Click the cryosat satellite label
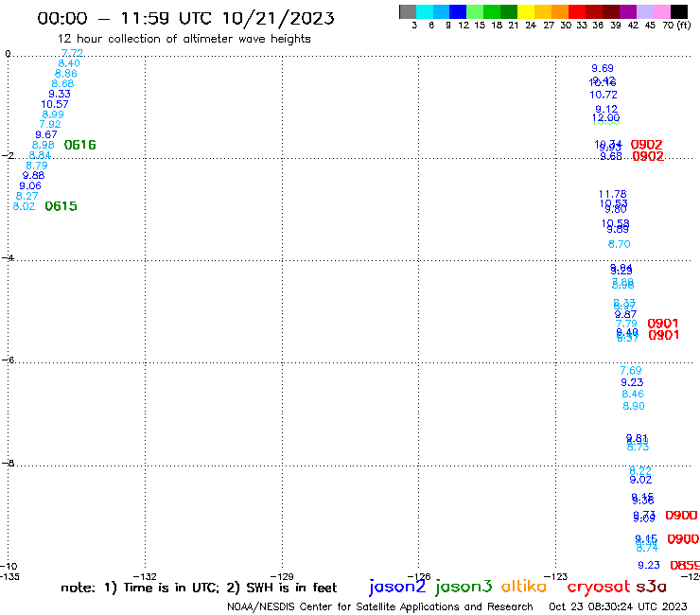Screen dimensions: 700x615 598,587
